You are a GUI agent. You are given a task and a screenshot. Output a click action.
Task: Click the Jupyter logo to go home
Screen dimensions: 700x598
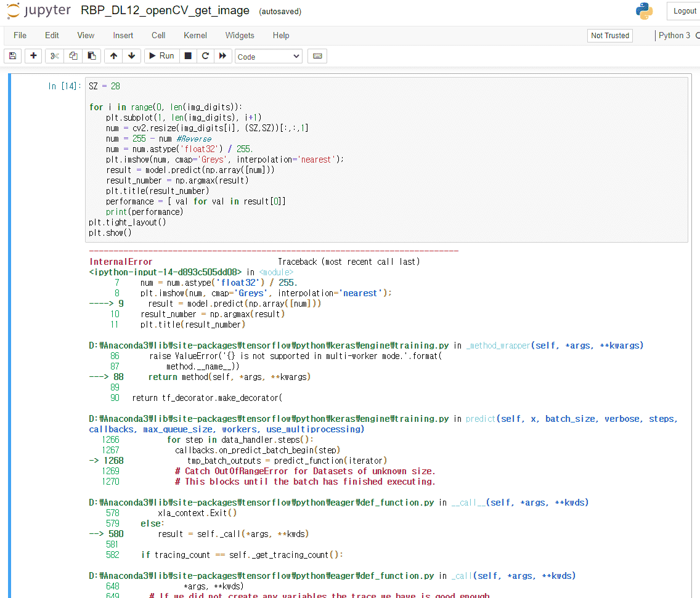click(38, 11)
